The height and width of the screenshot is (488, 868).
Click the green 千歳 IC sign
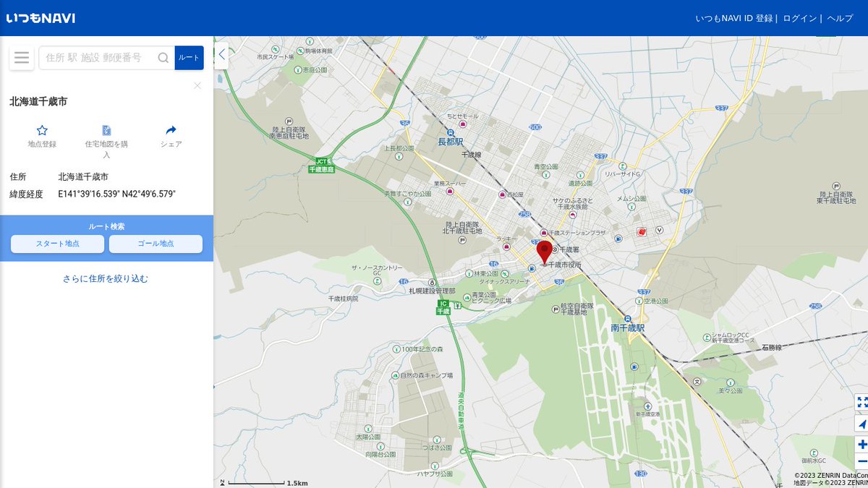coord(443,307)
